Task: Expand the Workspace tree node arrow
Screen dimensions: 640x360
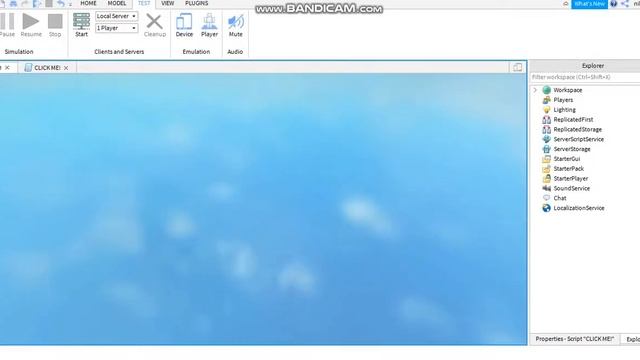Action: pyautogui.click(x=535, y=90)
